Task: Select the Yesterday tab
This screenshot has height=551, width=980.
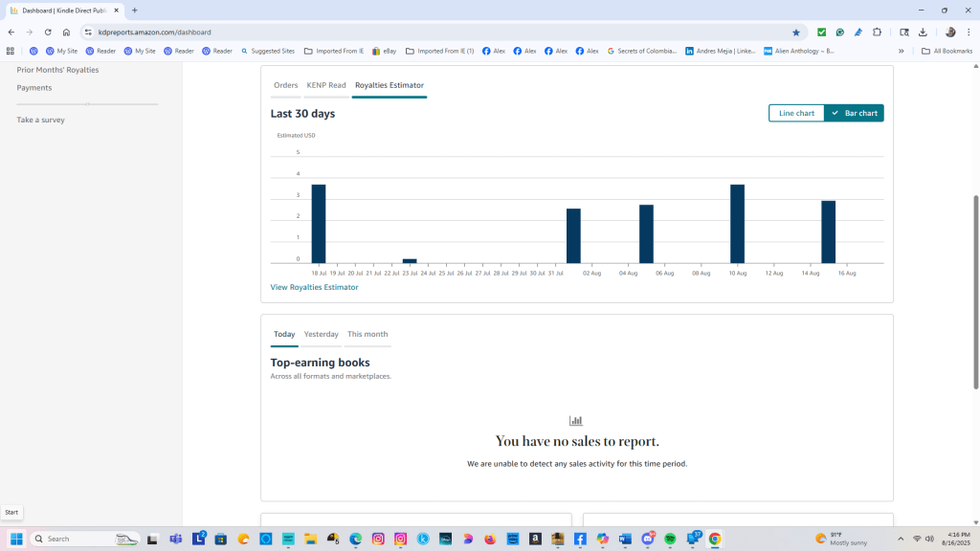Action: 321,334
